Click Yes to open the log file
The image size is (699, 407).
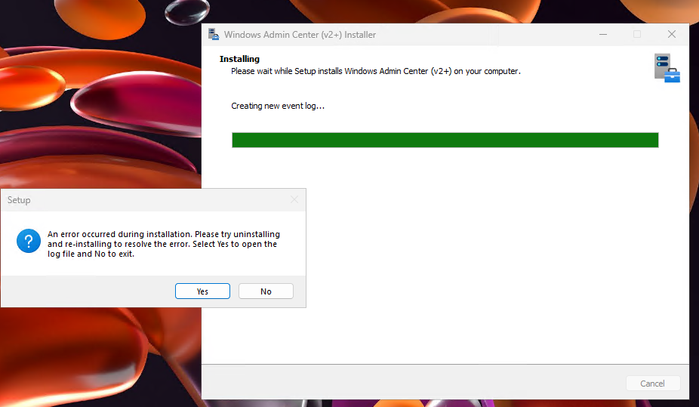tap(202, 291)
